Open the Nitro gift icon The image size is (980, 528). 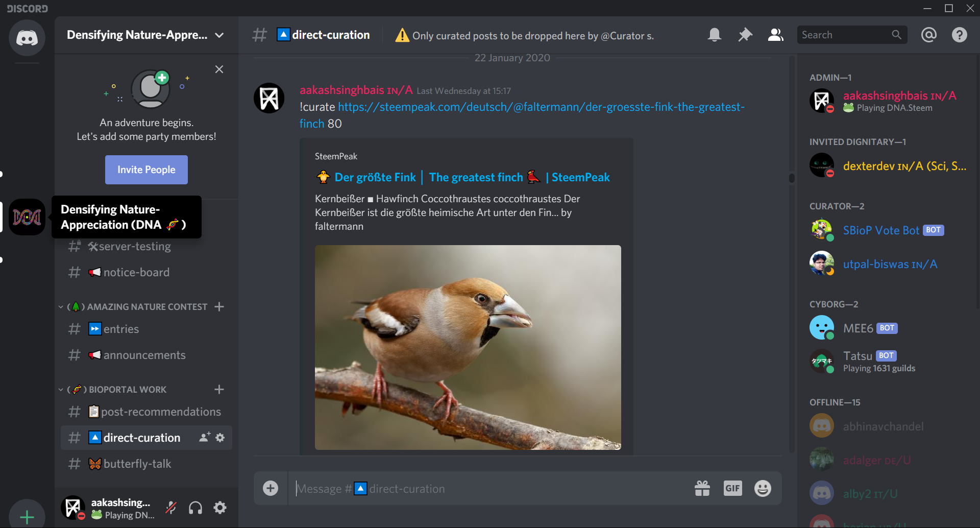click(702, 488)
